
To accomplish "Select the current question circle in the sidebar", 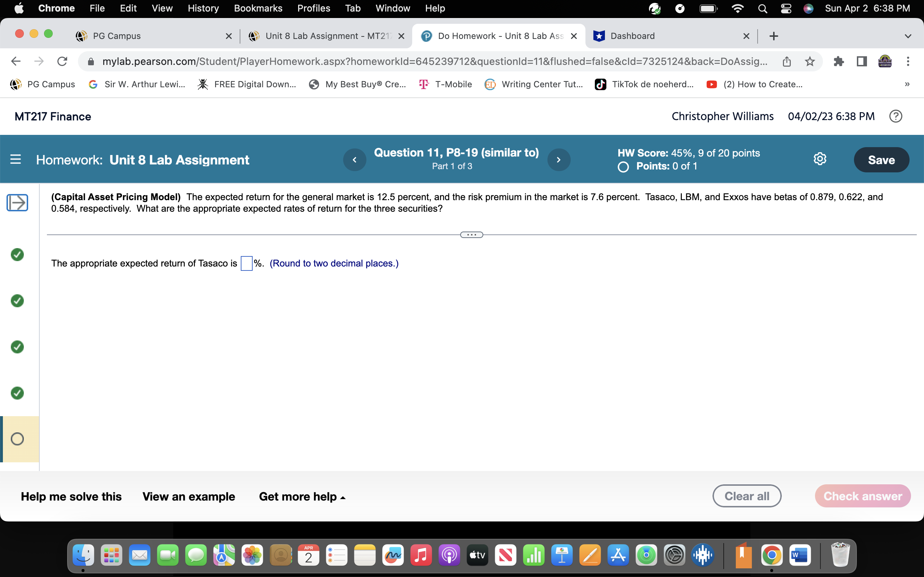I will 17,439.
